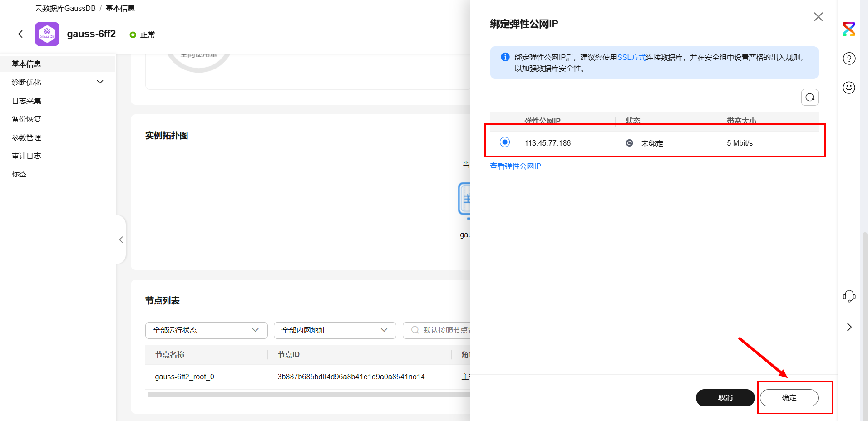Open the 全部运行状态 dropdown
868x421 pixels.
(x=206, y=330)
